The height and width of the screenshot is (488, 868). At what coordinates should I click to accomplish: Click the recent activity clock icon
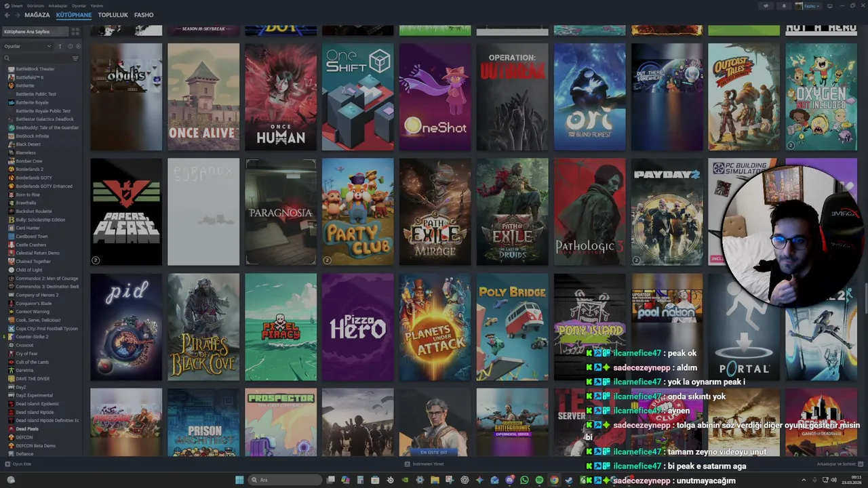70,46
